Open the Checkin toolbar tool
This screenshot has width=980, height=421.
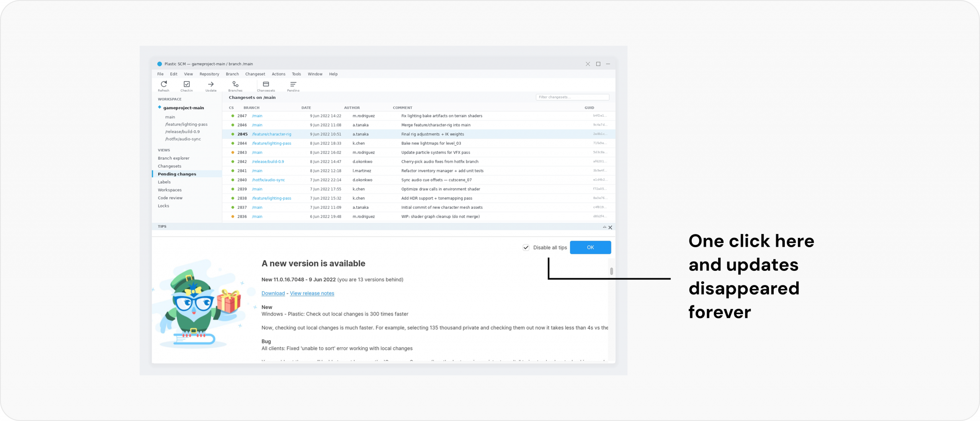[x=187, y=84]
